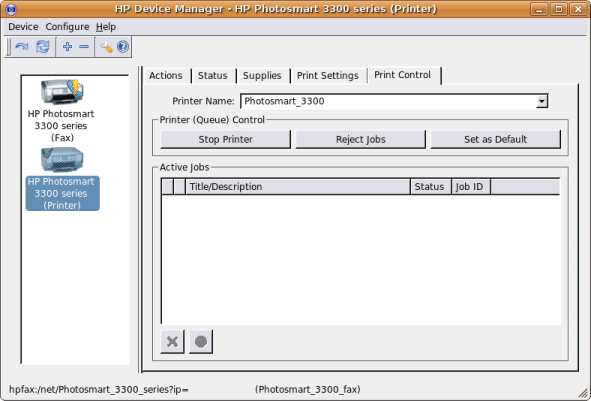Open the Configure menu
Screen dimensions: 591x401
click(x=67, y=27)
